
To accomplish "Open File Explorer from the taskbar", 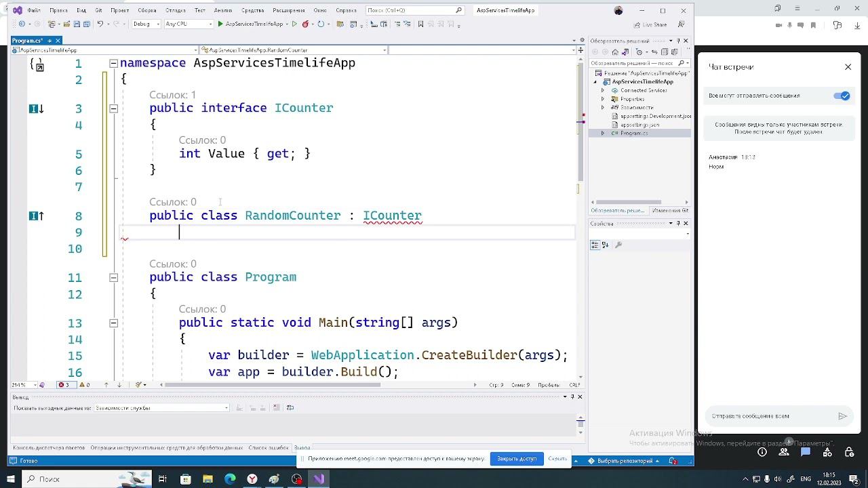I will (x=208, y=479).
